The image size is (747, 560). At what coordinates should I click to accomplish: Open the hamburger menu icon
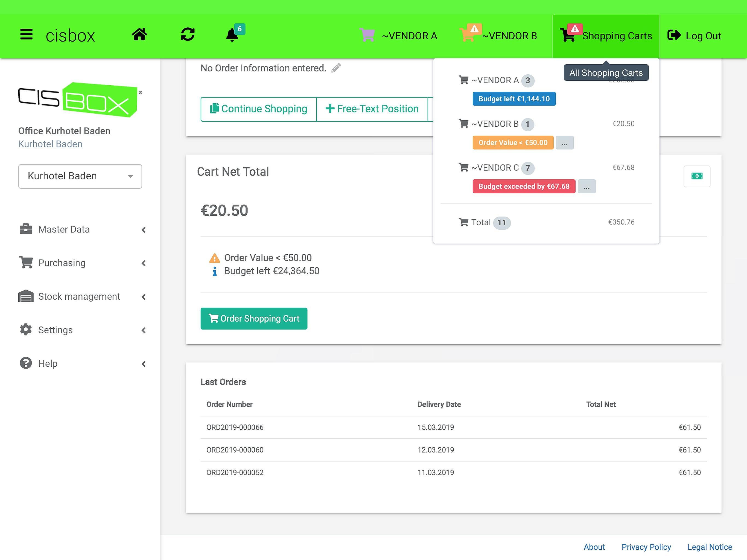click(x=26, y=34)
